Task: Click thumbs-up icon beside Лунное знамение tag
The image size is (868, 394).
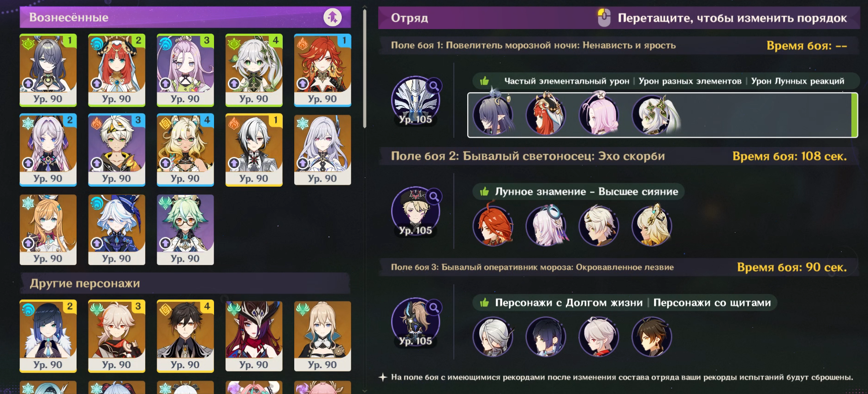Action: point(484,192)
